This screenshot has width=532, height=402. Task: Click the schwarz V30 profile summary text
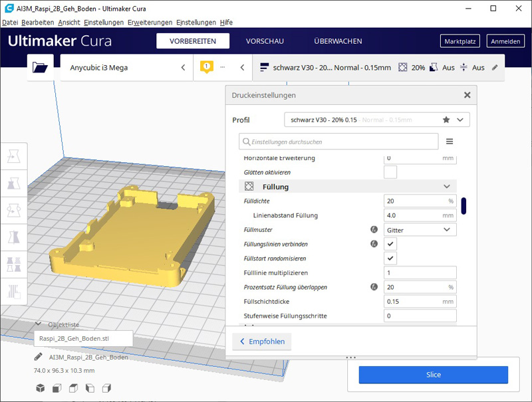tap(332, 68)
